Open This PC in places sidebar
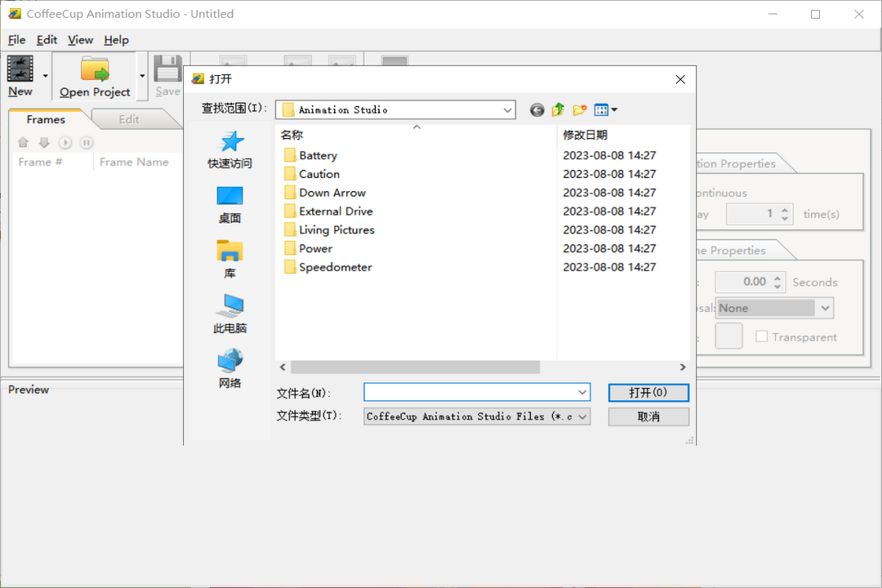Screen dimensions: 882x588 [230, 307]
